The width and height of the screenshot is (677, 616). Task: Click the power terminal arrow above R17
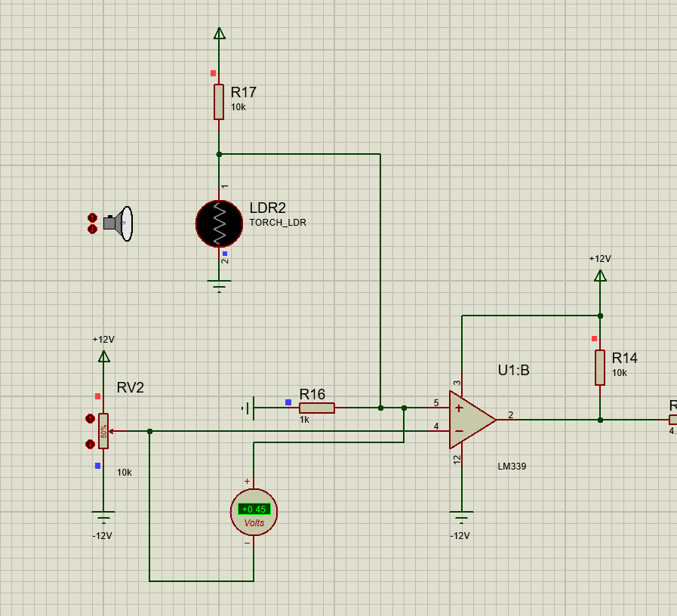tap(219, 33)
